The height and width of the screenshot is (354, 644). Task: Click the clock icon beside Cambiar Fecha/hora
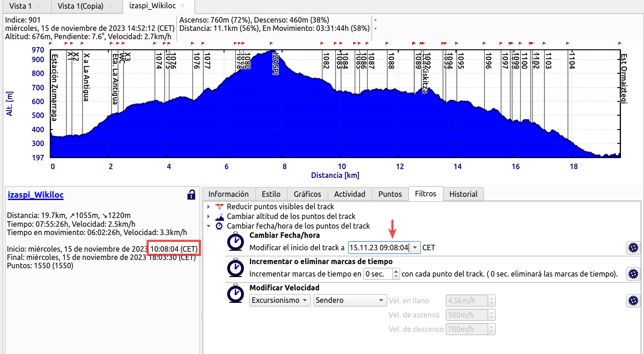236,242
